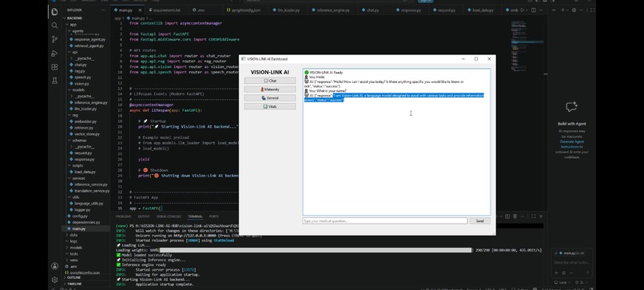Open the Debug Console panel tab
The width and height of the screenshot is (644, 290).
tap(169, 217)
